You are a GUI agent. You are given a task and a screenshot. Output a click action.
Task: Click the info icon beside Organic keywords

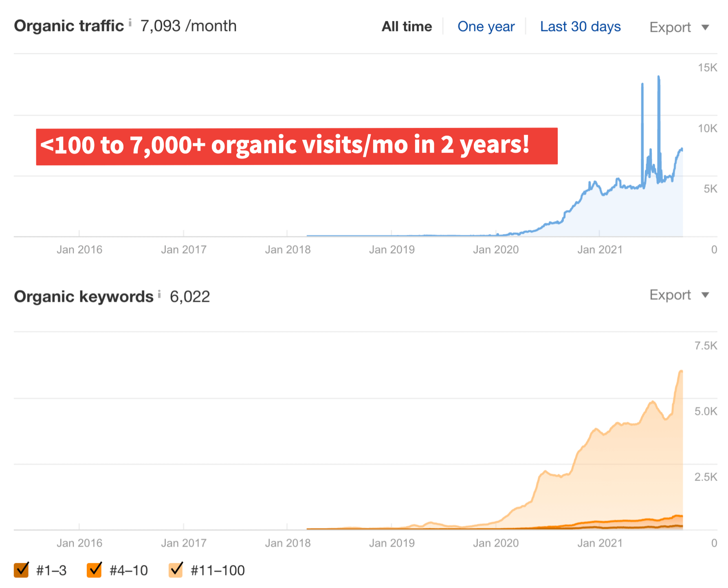[159, 294]
